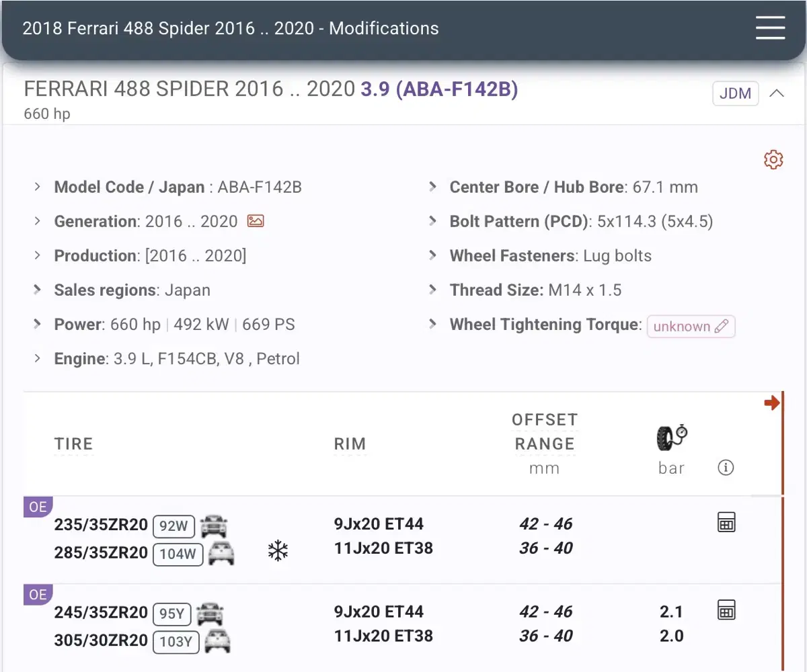Select tire size 285/35ZR20
This screenshot has height=672, width=807.
(101, 553)
